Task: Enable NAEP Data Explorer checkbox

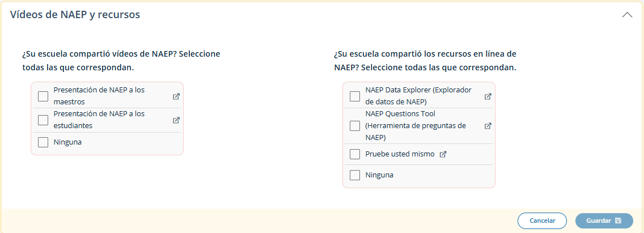Action: point(355,96)
